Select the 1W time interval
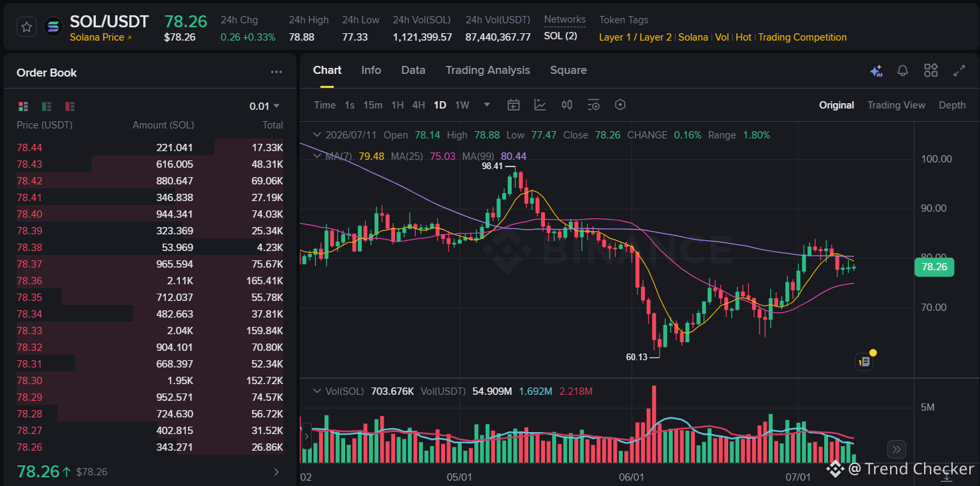 pyautogui.click(x=462, y=105)
